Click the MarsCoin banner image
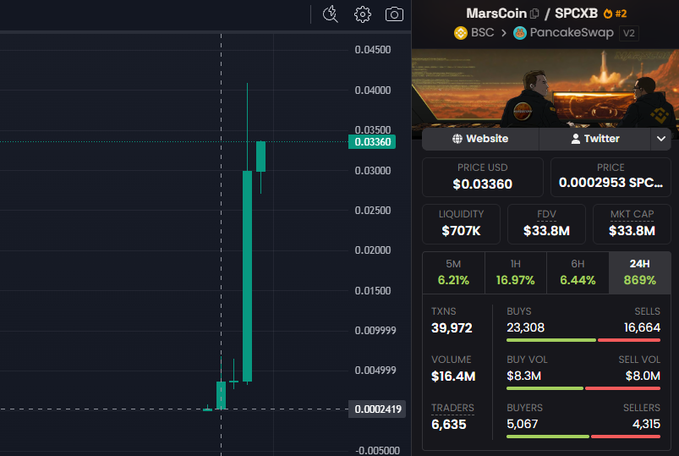679x456 pixels. pyautogui.click(x=545, y=89)
